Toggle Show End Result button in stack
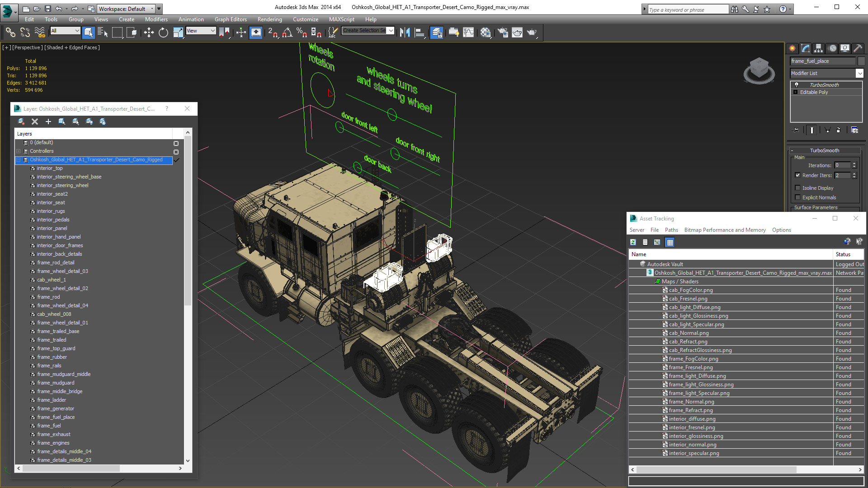The width and height of the screenshot is (868, 488). pos(812,130)
